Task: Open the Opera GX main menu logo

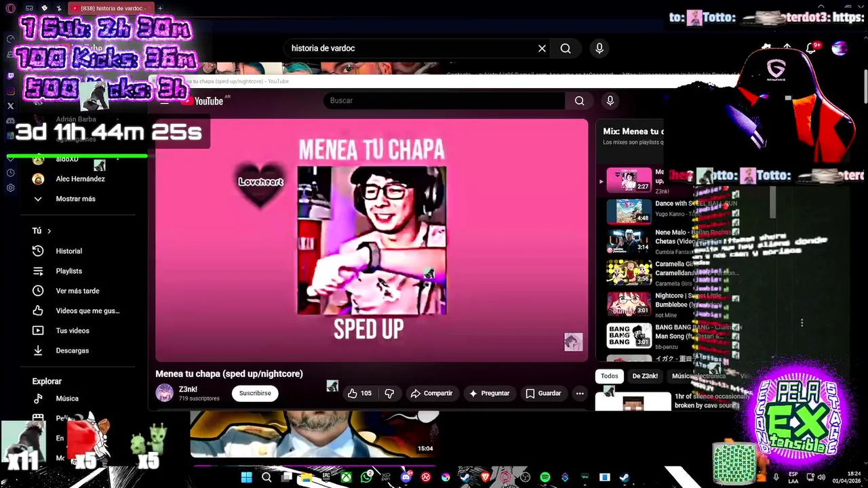Action: coord(10,8)
